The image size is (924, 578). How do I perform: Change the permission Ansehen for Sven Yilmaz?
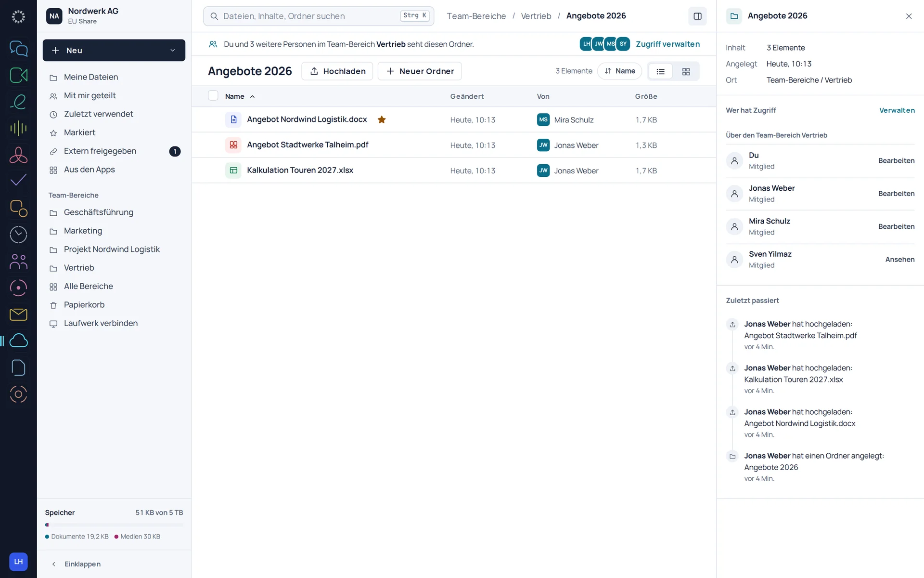[899, 260]
